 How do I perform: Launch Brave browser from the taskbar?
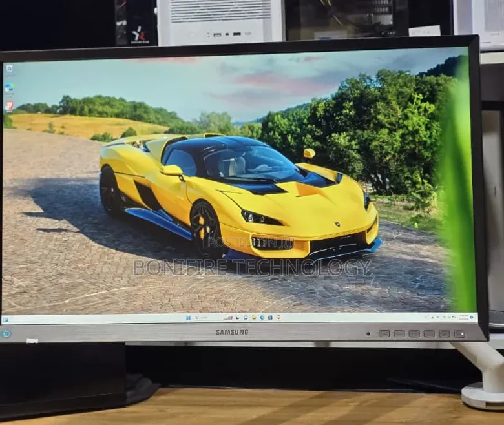[278, 317]
